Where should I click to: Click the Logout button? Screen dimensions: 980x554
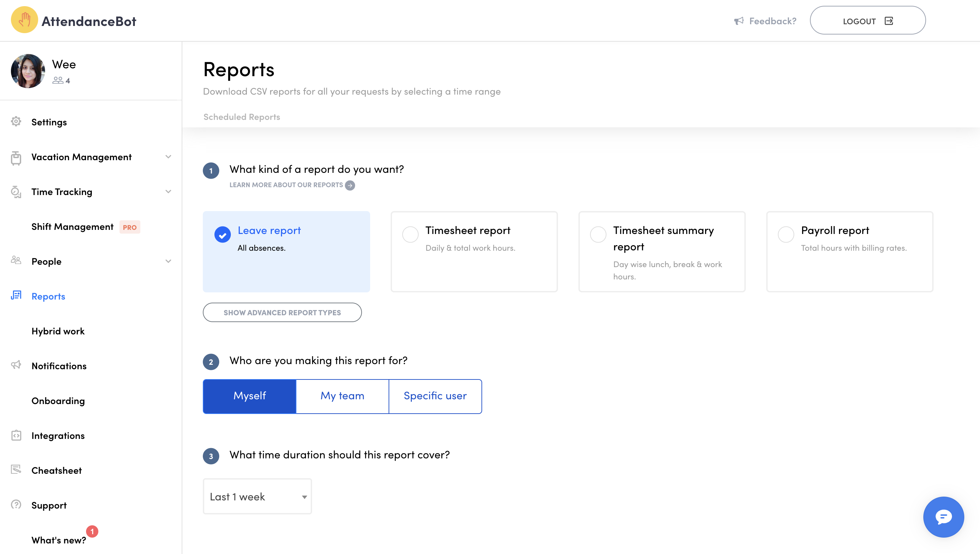tap(867, 21)
